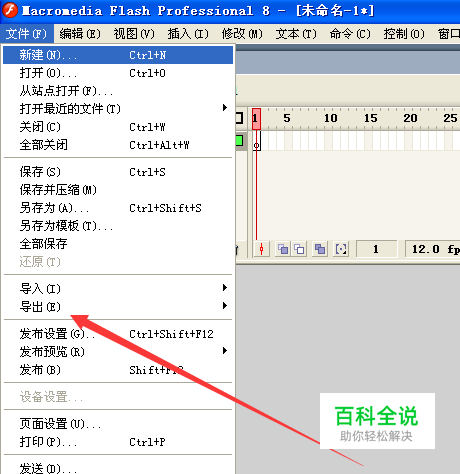Open 页面设置(U) menu entry

click(x=118, y=424)
